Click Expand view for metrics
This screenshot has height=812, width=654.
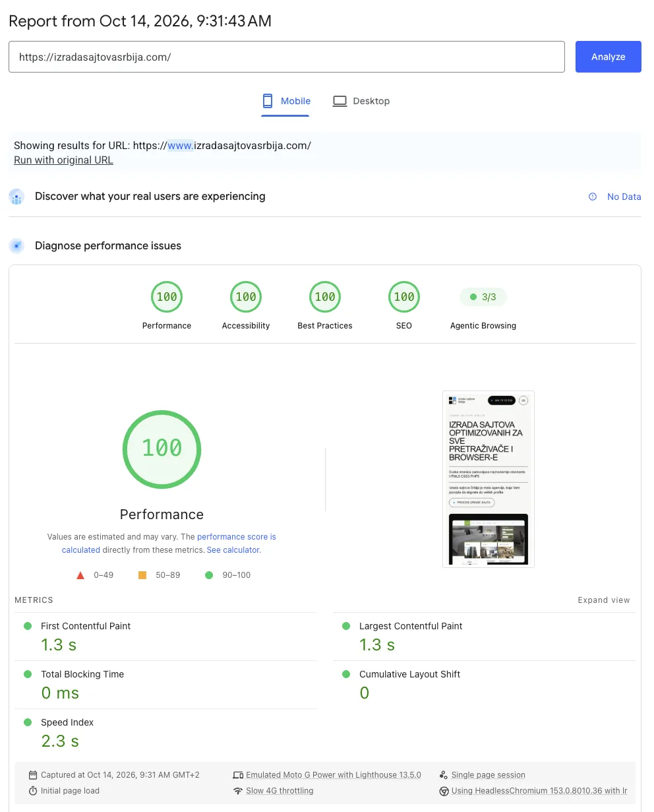[604, 600]
